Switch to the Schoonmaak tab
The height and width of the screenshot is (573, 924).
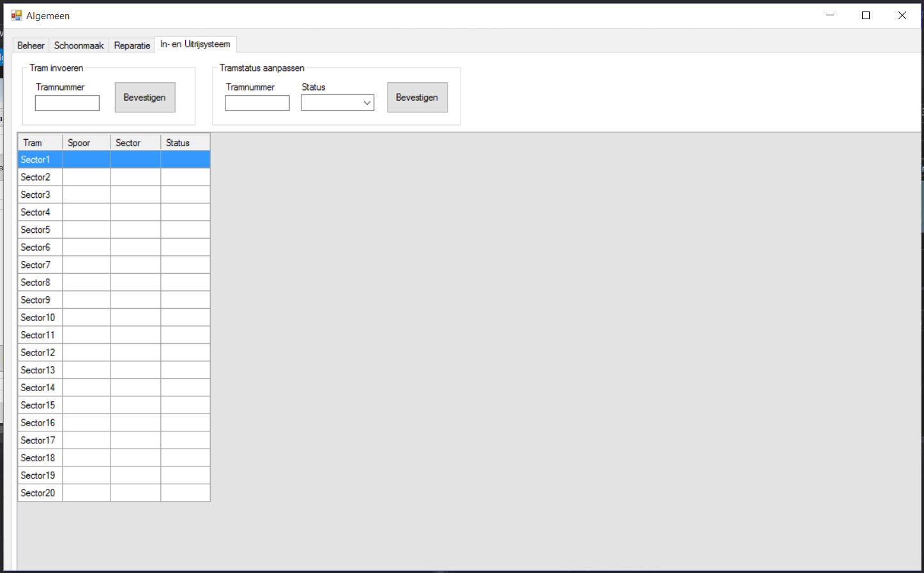(79, 45)
